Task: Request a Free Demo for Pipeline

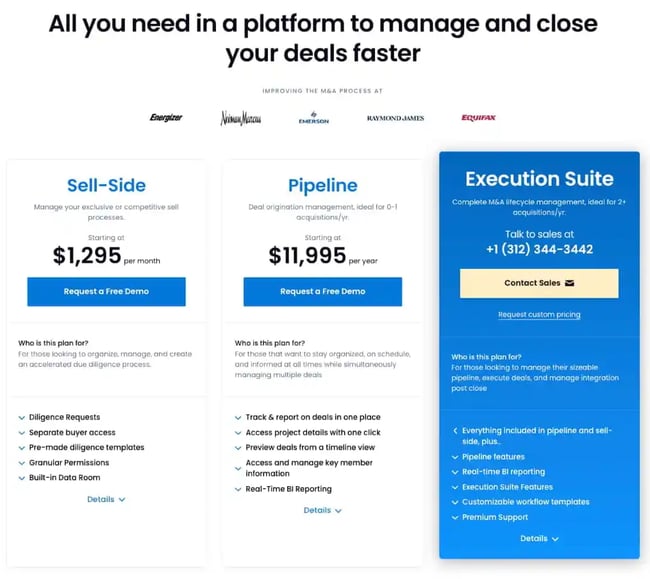Action: click(322, 291)
